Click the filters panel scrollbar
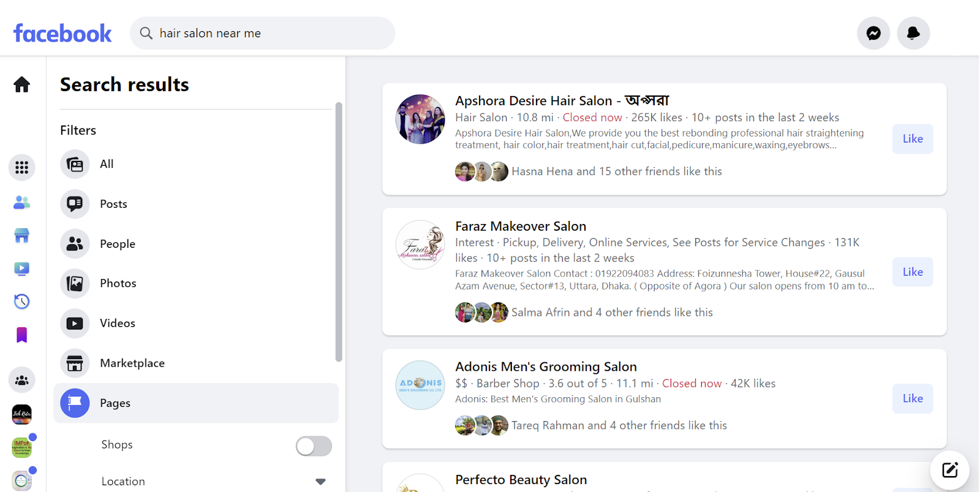Screen dimensions: 980x492 click(339, 232)
